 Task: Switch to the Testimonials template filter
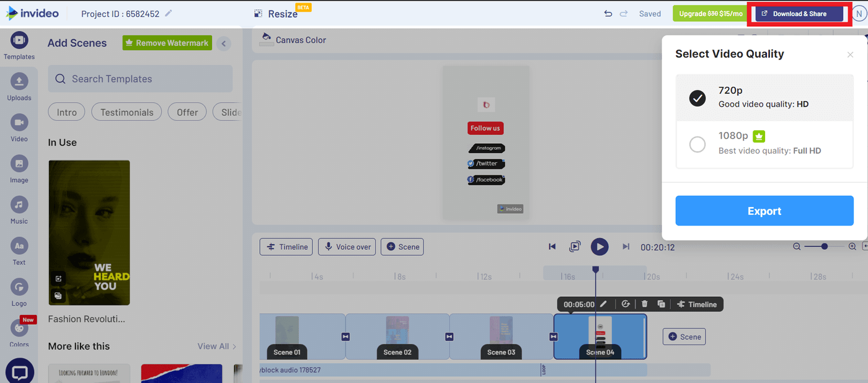(126, 112)
